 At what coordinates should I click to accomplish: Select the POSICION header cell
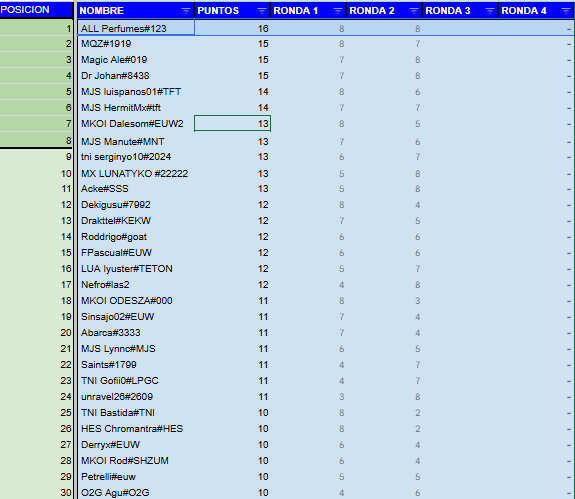(x=36, y=10)
